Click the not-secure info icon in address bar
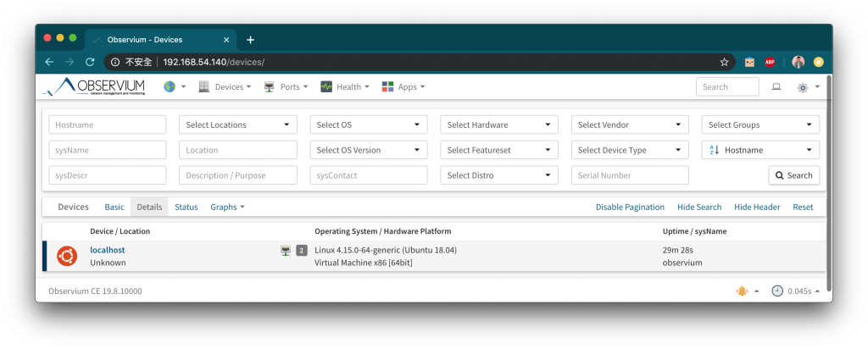Viewport: 868px width, 349px height. tap(115, 62)
